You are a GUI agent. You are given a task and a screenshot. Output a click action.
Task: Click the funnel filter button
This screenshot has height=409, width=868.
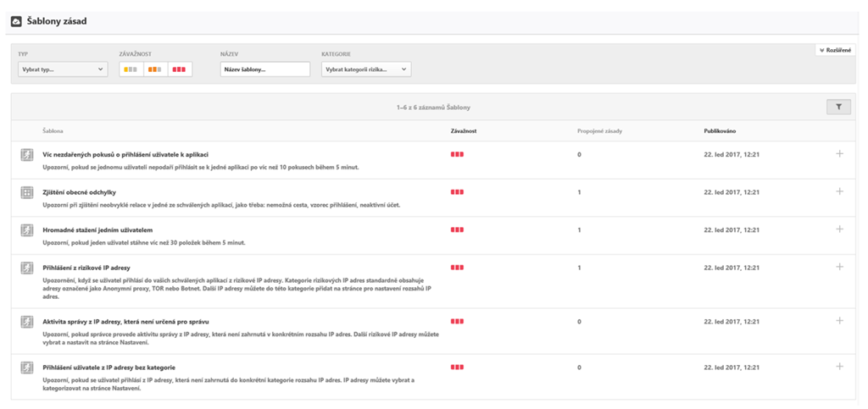click(x=838, y=108)
